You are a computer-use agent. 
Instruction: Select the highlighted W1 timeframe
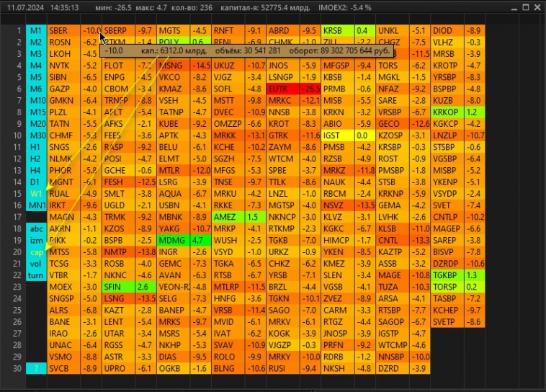click(36, 194)
